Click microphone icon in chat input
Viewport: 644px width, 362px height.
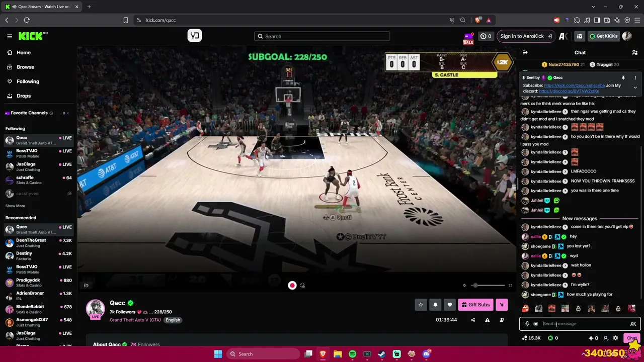pos(527,324)
